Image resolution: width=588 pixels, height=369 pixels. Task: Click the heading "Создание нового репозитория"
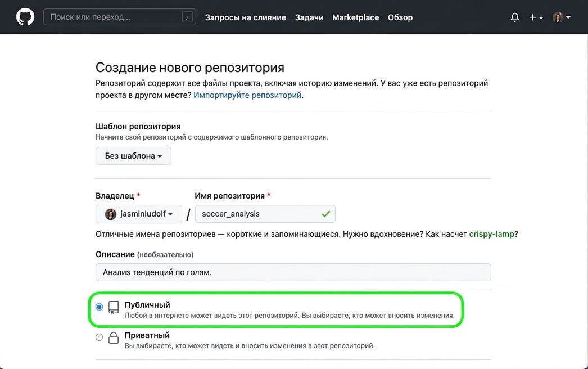point(190,67)
